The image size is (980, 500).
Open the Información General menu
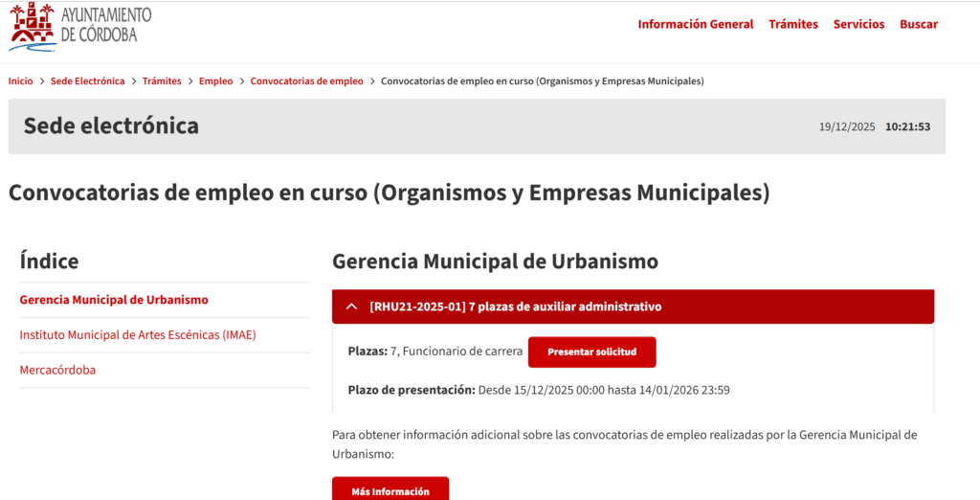[x=695, y=24]
